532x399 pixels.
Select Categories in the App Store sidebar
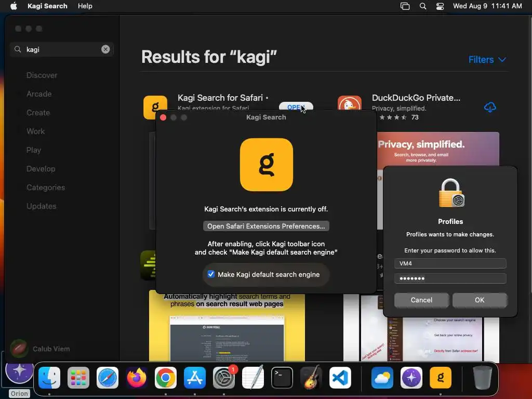pos(46,187)
